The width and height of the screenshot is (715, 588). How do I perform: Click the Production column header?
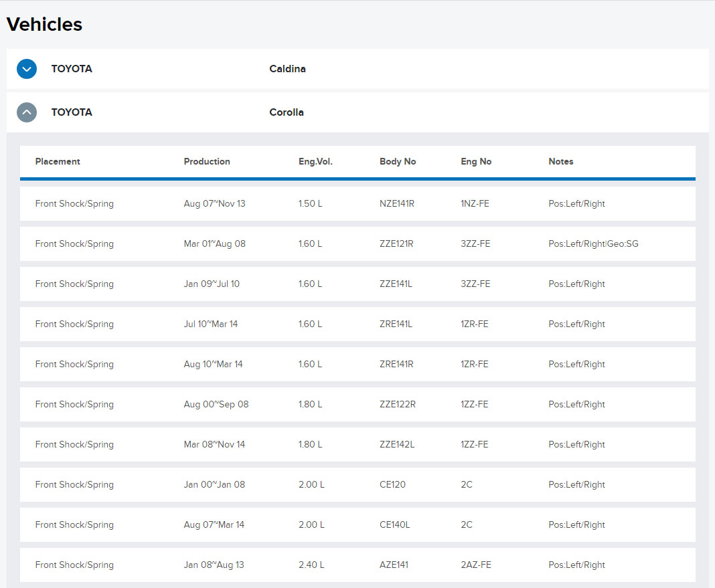[207, 161]
